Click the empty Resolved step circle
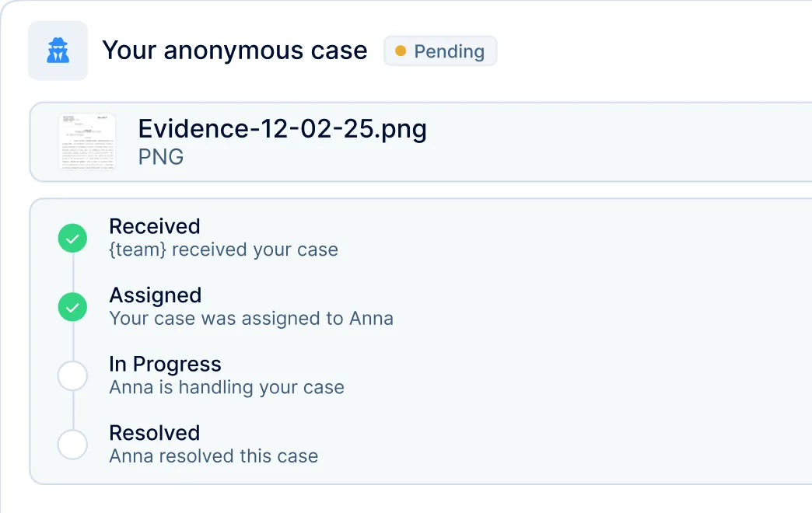The height and width of the screenshot is (513, 812). click(72, 445)
